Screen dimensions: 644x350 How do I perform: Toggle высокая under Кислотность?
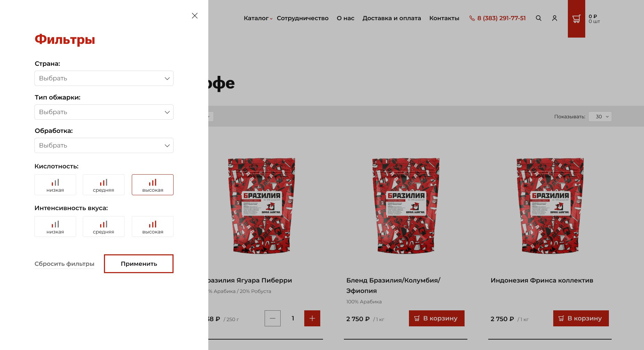153,185
